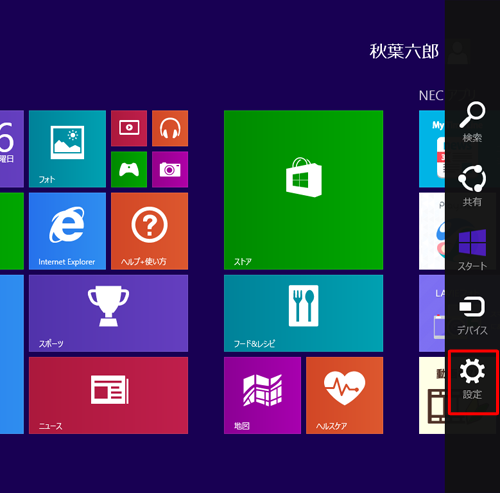Click the NEC アプリ group heading
Viewport: 500px width, 493px height.
pos(447,96)
